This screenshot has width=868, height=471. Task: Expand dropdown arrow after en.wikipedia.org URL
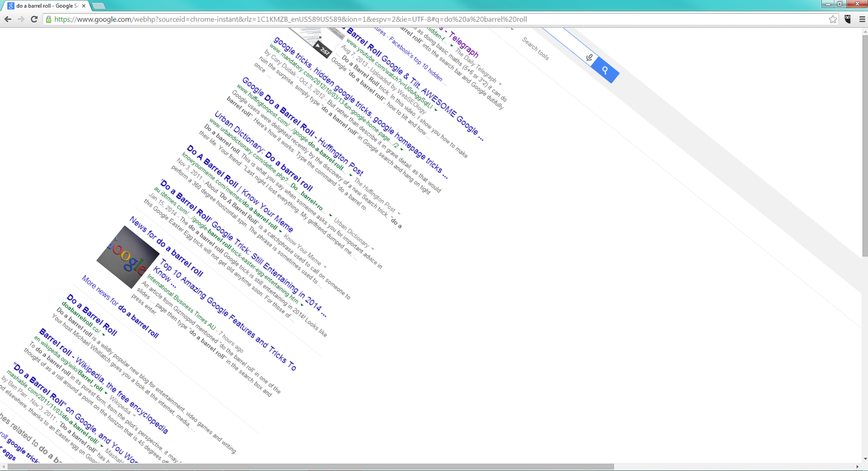click(x=106, y=392)
